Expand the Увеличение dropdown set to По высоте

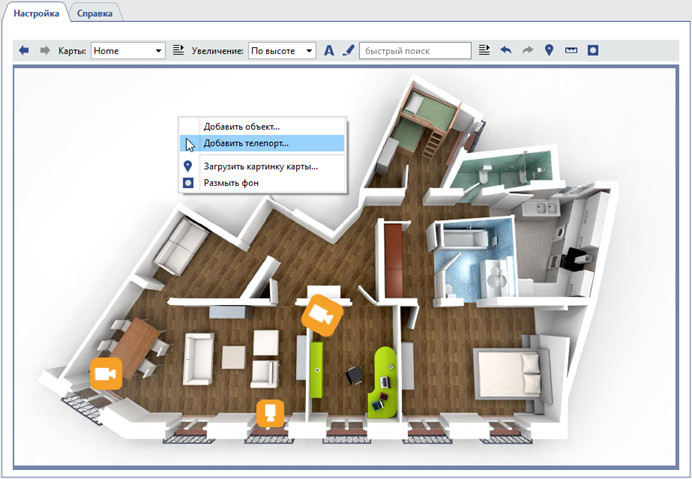[x=282, y=50]
